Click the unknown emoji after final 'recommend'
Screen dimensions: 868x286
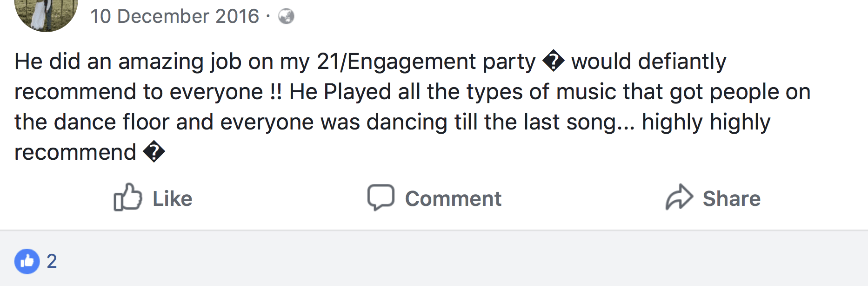point(154,152)
